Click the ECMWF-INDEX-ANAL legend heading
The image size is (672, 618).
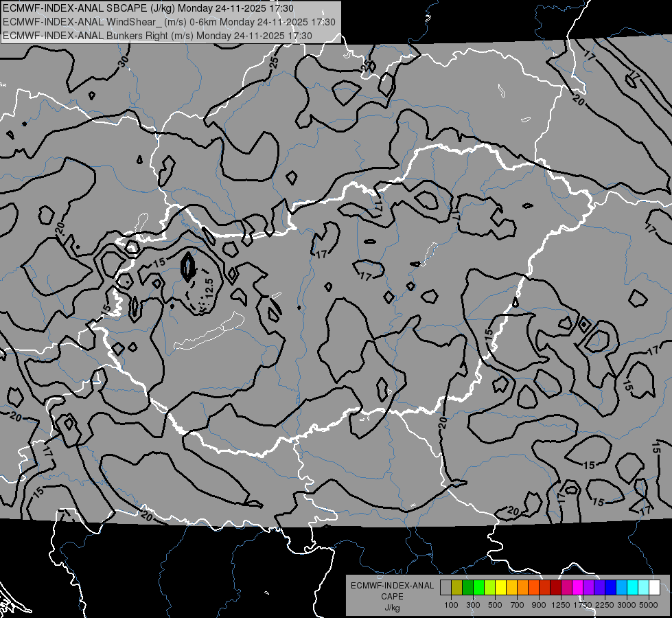[392, 586]
